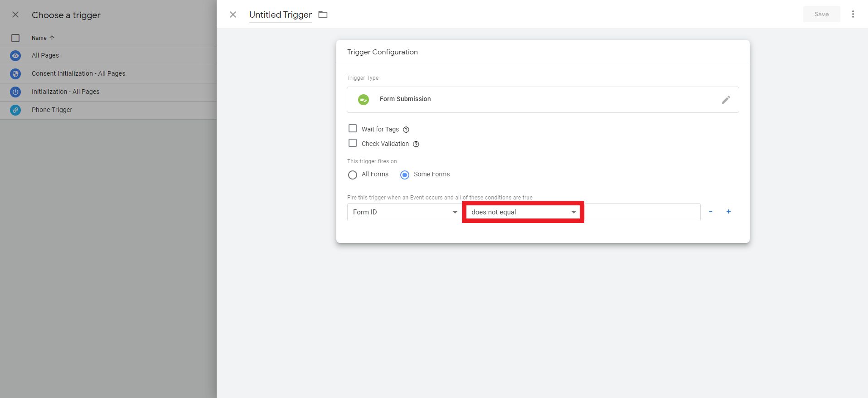The width and height of the screenshot is (868, 398).
Task: Click the Wait for Tags help icon
Action: coord(406,130)
